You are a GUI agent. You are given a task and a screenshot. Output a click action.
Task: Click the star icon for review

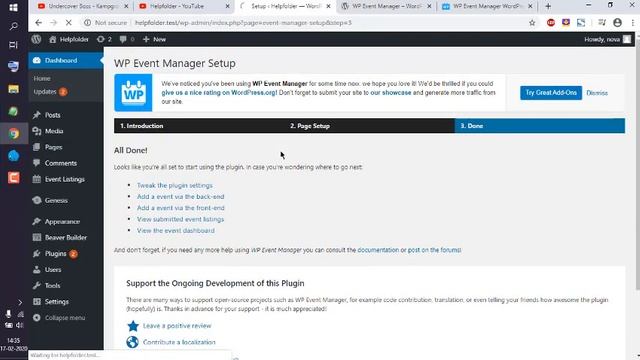tap(133, 326)
